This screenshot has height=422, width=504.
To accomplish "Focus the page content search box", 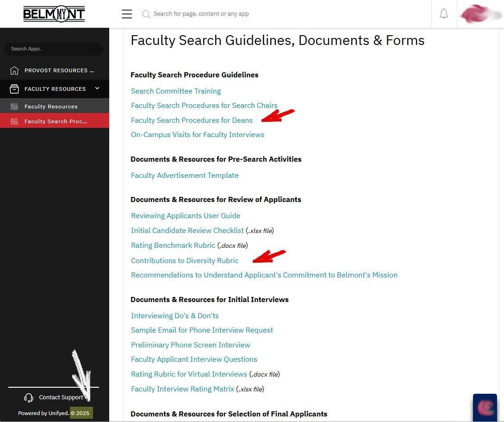I will click(201, 14).
